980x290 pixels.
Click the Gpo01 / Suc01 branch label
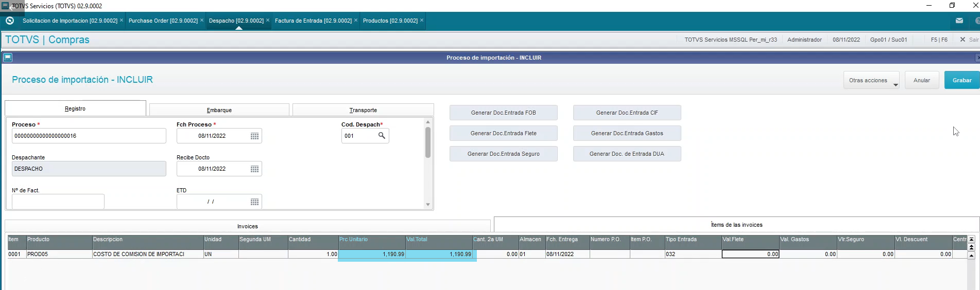889,40
